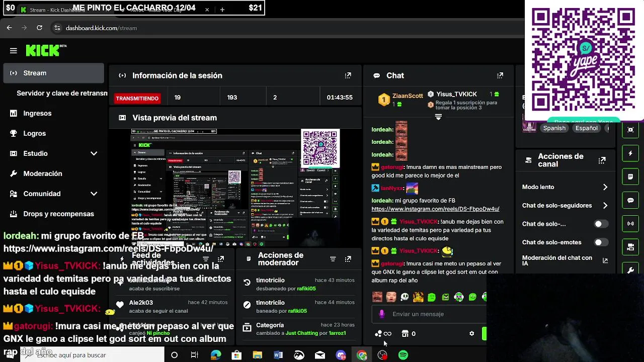Open chat settings gear icon
Screen dimensions: 644x362
[471, 333]
